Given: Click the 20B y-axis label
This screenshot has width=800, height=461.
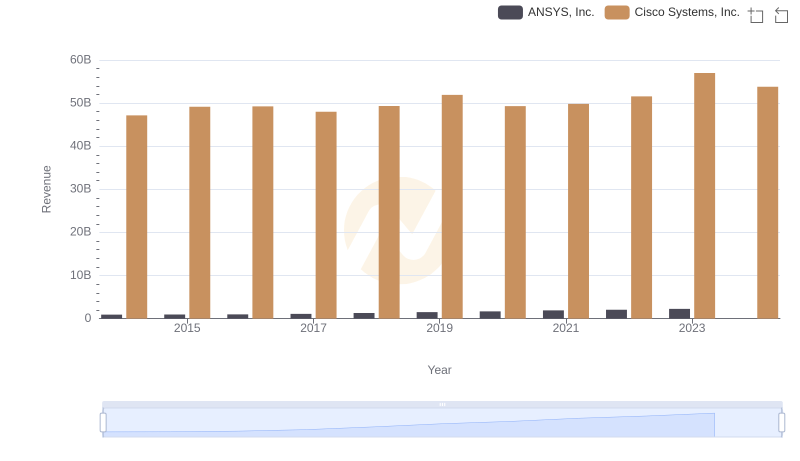Looking at the screenshot, I should click(81, 232).
